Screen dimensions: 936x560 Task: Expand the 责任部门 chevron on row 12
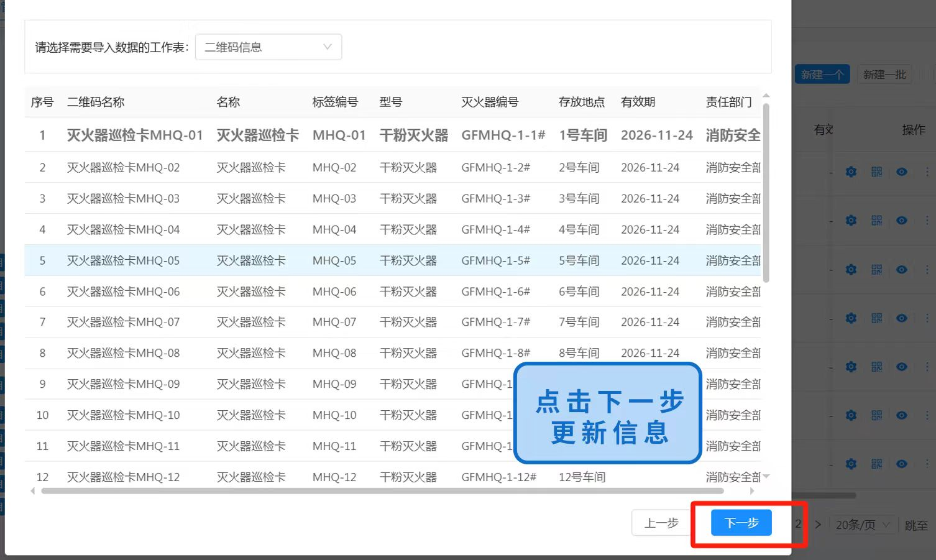766,477
